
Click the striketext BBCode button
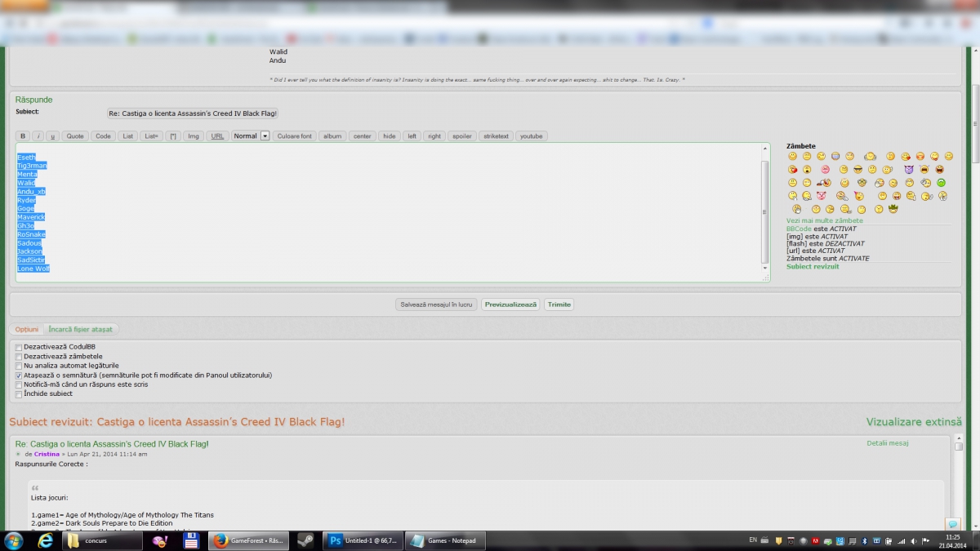pyautogui.click(x=496, y=136)
